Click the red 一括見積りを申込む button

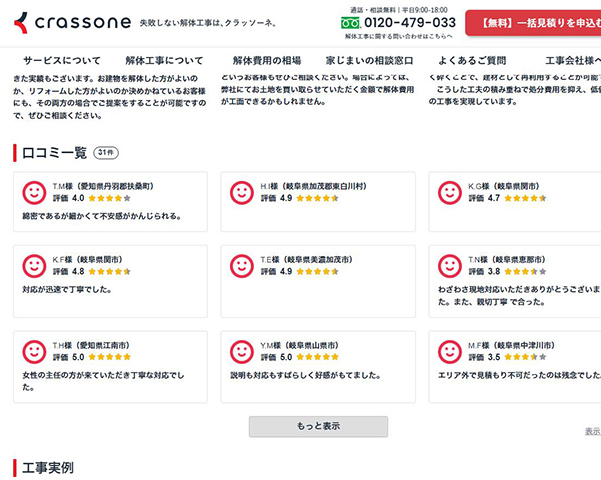(x=533, y=23)
